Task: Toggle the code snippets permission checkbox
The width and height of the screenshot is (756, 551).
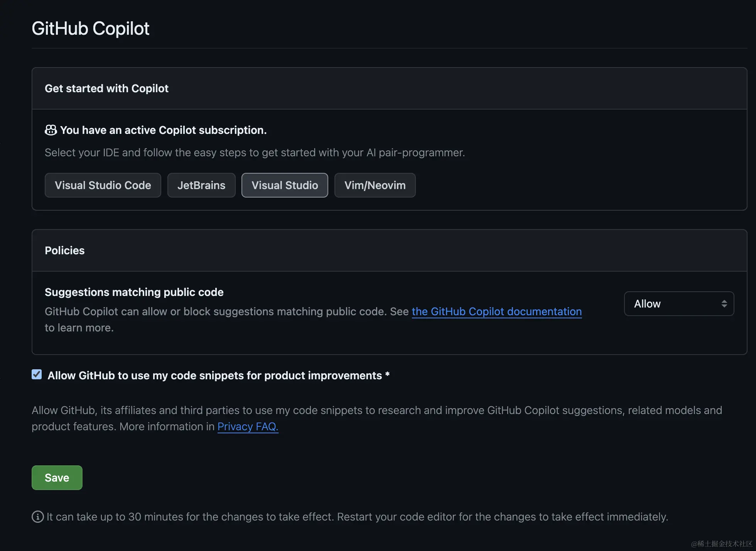Action: (x=37, y=374)
